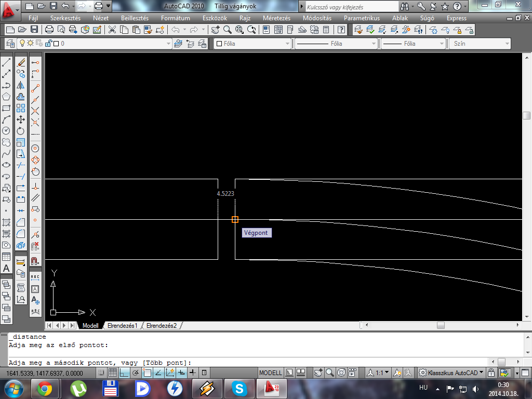
Task: Open the Szín plot style dropdown
Action: coord(507,44)
